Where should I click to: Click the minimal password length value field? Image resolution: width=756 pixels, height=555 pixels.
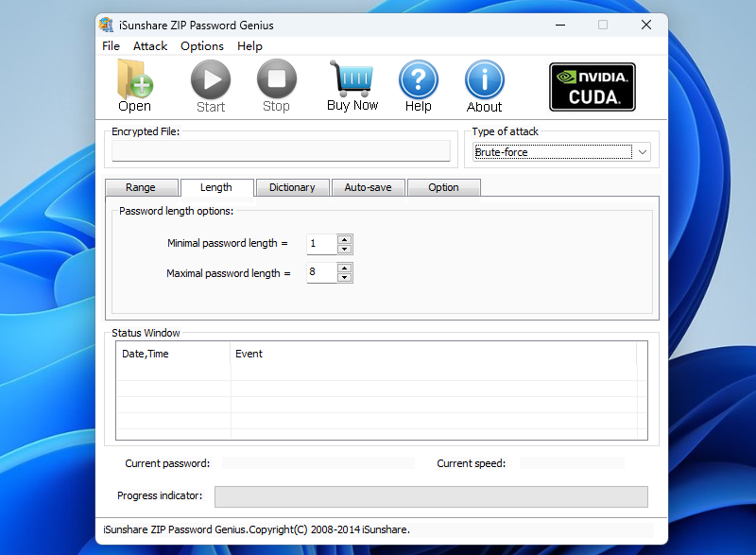click(x=321, y=244)
